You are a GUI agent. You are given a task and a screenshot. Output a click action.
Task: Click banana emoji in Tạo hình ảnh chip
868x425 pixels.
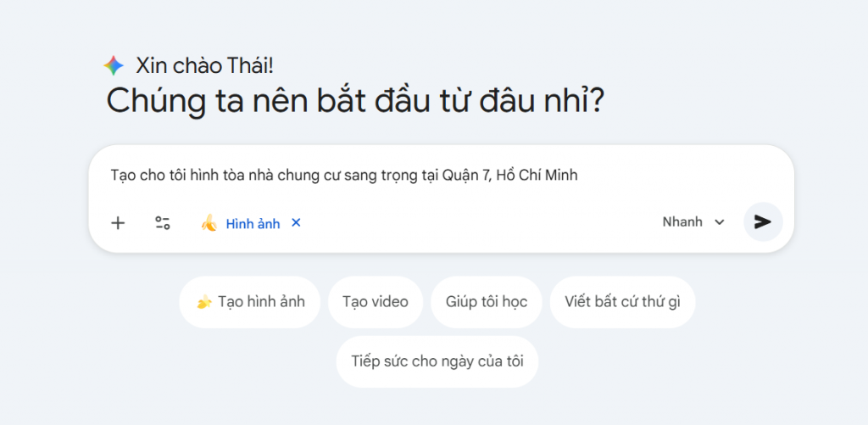(203, 302)
